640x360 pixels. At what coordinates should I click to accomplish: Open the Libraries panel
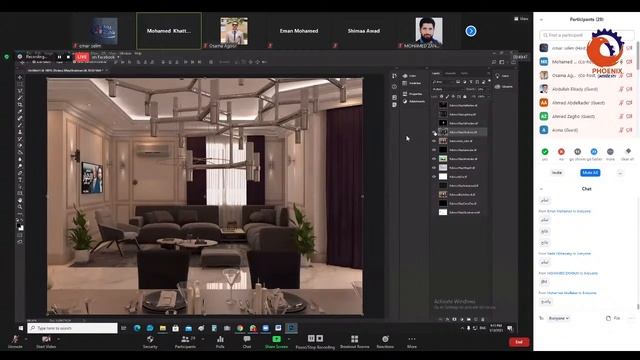[x=503, y=87]
